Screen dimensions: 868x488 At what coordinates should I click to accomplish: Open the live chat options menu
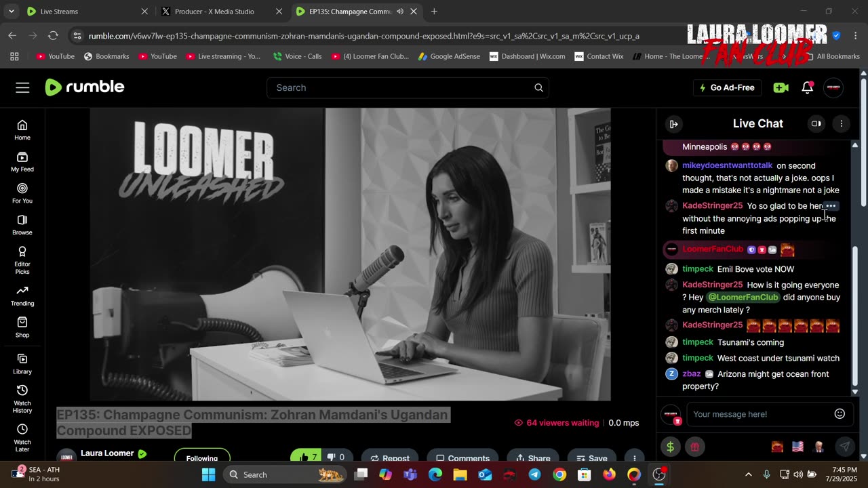pos(841,124)
